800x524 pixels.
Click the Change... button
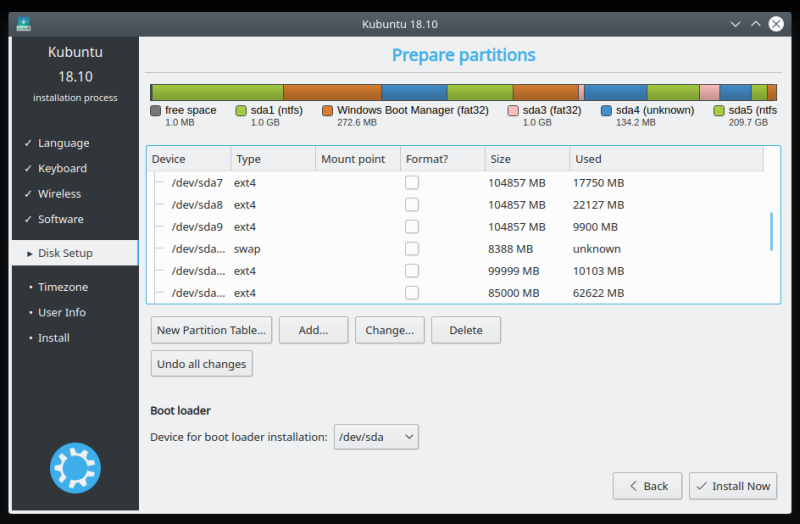[390, 330]
